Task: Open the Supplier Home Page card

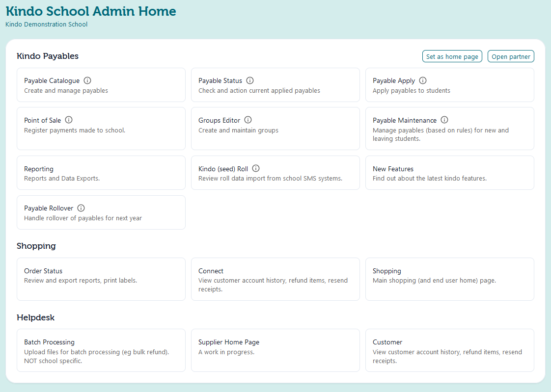Action: pyautogui.click(x=275, y=350)
